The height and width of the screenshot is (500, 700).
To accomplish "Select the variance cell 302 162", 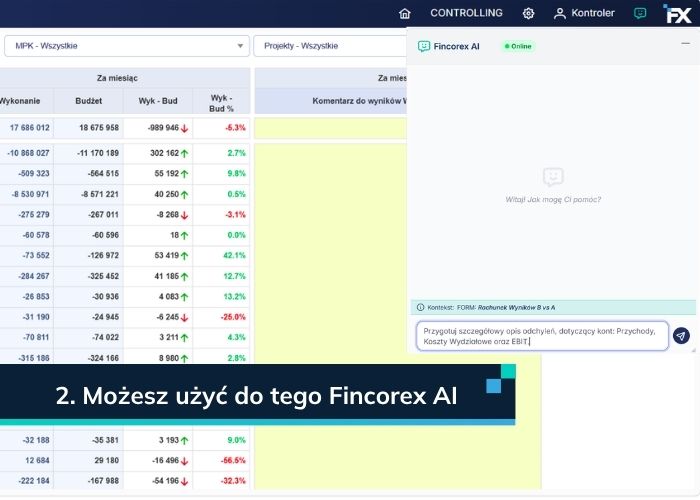I will (x=158, y=153).
